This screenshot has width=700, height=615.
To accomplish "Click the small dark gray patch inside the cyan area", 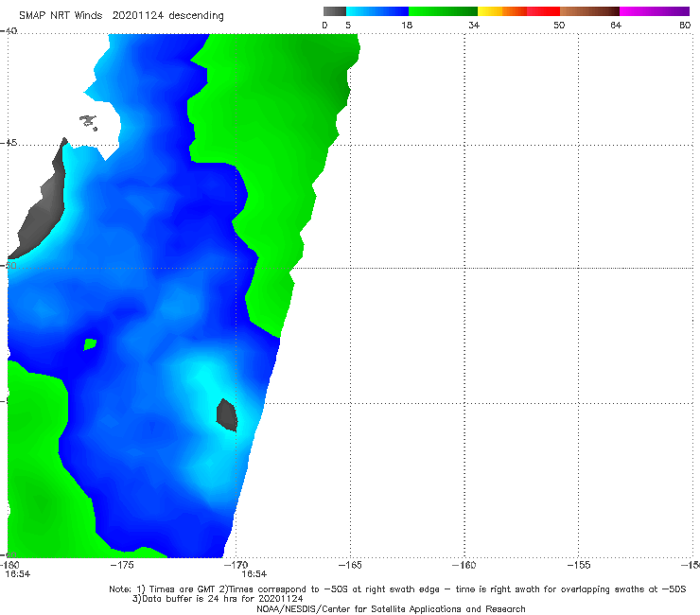I will (226, 415).
